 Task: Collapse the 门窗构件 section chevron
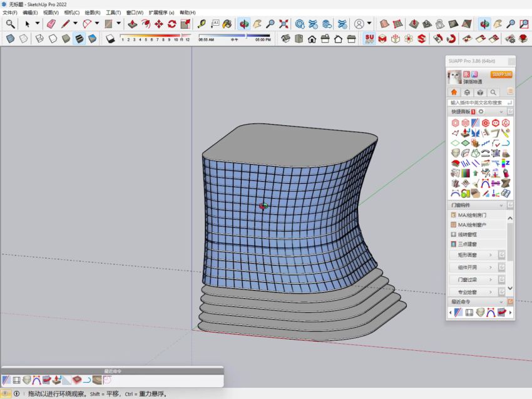coord(501,205)
